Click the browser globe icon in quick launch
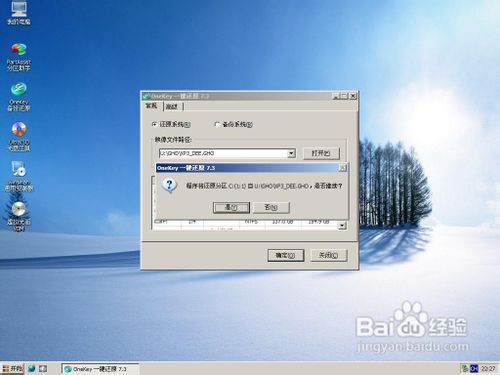Viewport: 500px width, 375px height. coord(32,368)
